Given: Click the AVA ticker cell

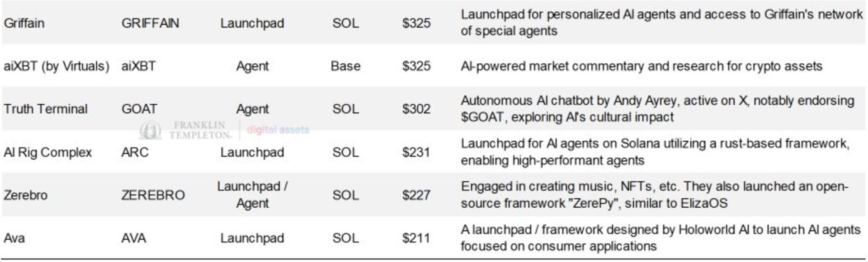Looking at the screenshot, I should 133,238.
